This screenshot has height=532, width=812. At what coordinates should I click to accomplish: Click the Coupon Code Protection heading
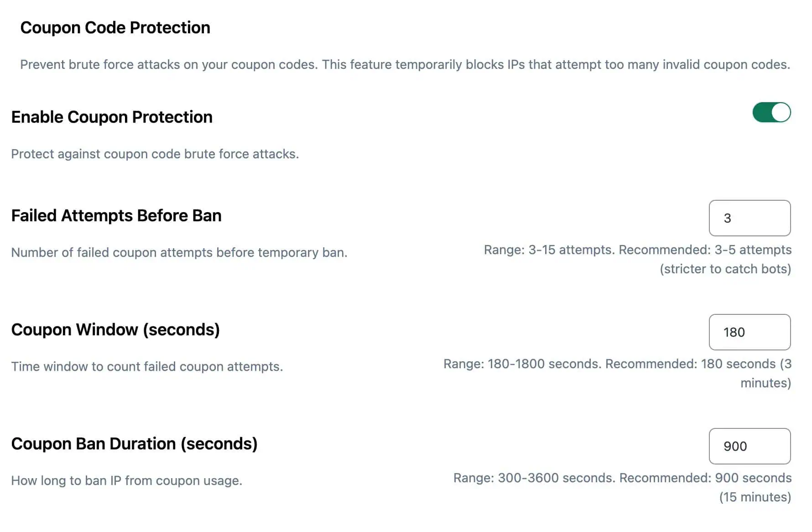[115, 28]
